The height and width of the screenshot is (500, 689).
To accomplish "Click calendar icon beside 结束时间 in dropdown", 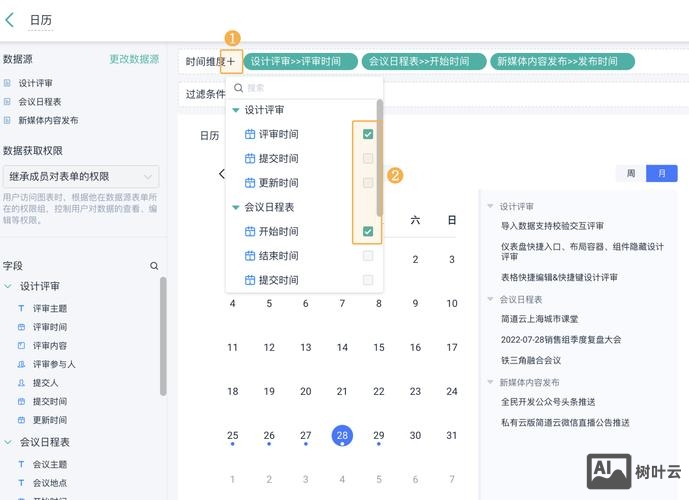I will coord(250,256).
